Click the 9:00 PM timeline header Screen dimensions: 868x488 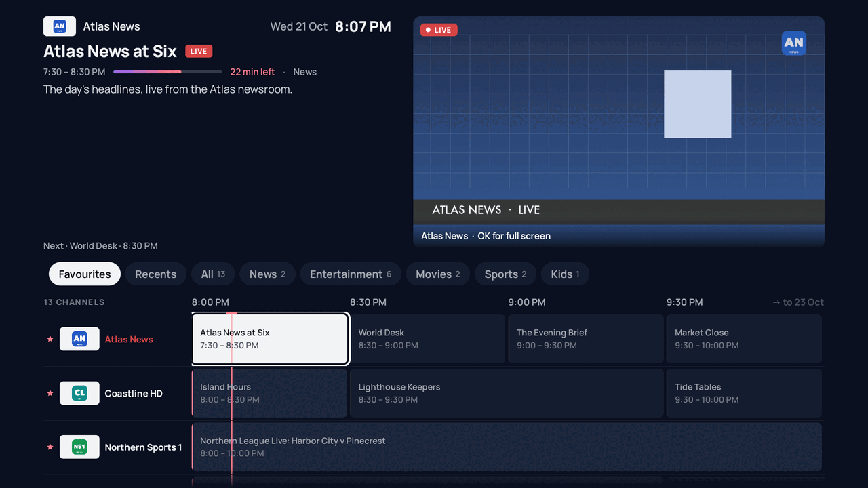tap(527, 302)
